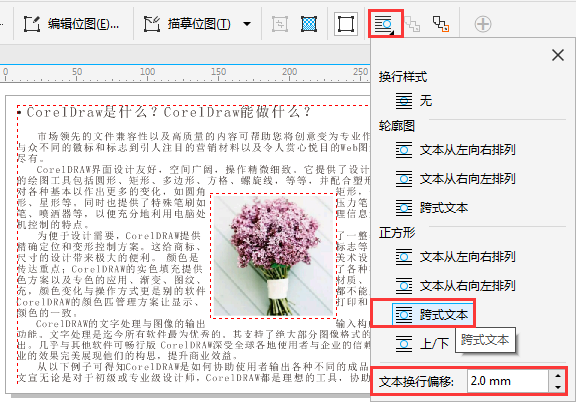Screen dimensions: 576x402
Task: Decrease text wrap offset with down arrow
Action: [x=558, y=387]
